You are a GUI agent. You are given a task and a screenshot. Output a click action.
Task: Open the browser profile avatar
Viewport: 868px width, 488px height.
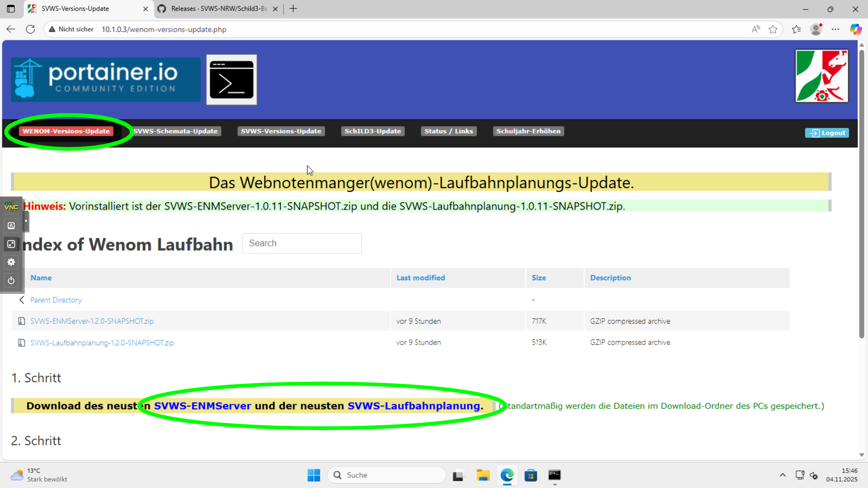click(x=816, y=29)
